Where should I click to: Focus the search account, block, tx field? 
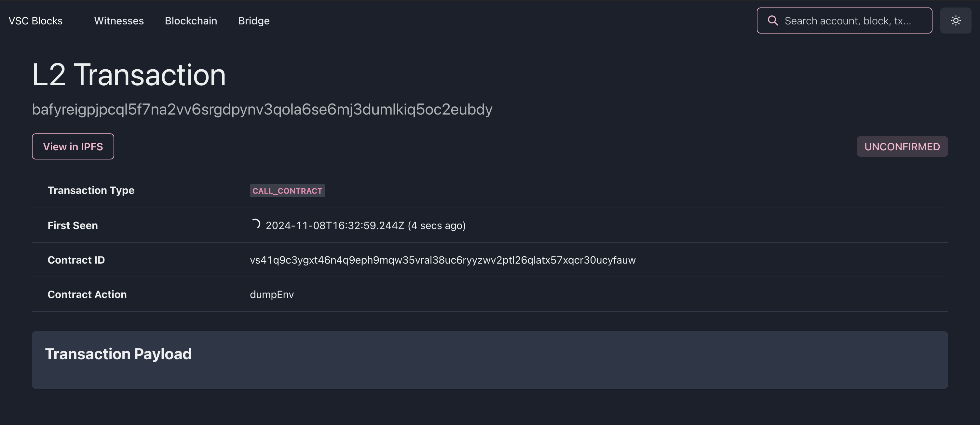click(x=844, y=21)
